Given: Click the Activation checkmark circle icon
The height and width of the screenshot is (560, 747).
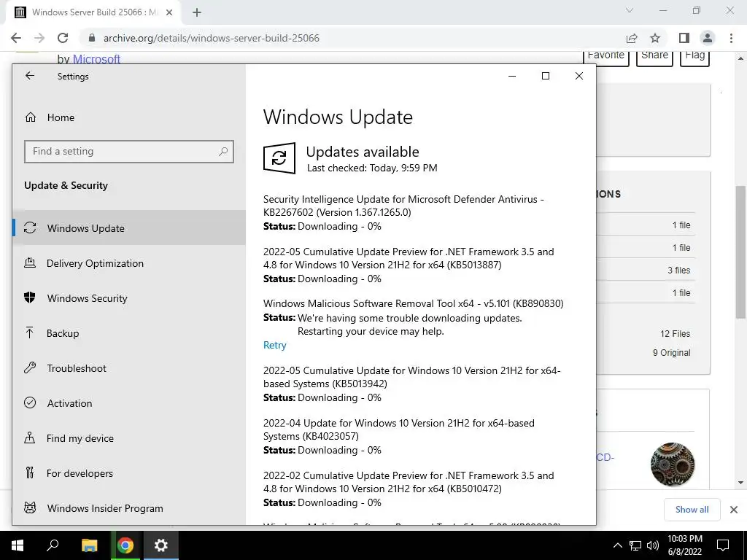Looking at the screenshot, I should [29, 402].
